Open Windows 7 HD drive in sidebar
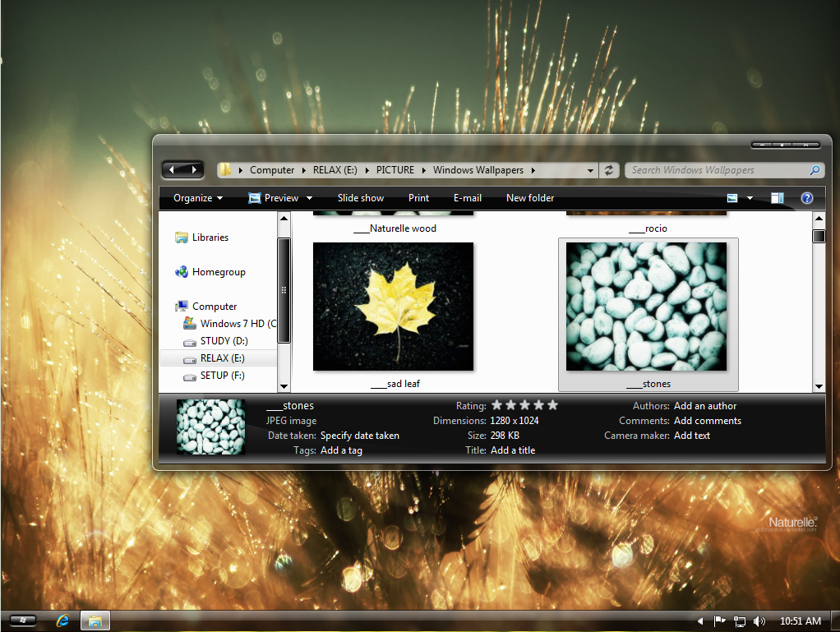This screenshot has height=632, width=840. click(238, 324)
